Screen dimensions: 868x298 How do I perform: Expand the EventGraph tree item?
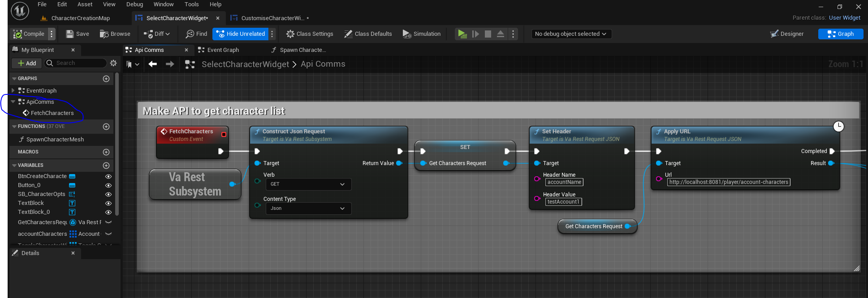pyautogui.click(x=13, y=90)
